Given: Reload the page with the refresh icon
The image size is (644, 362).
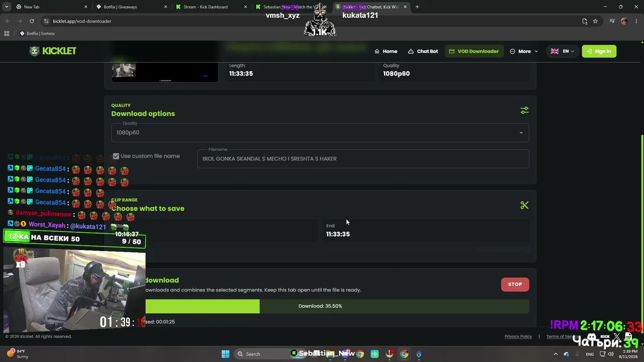Looking at the screenshot, I should click(32, 21).
